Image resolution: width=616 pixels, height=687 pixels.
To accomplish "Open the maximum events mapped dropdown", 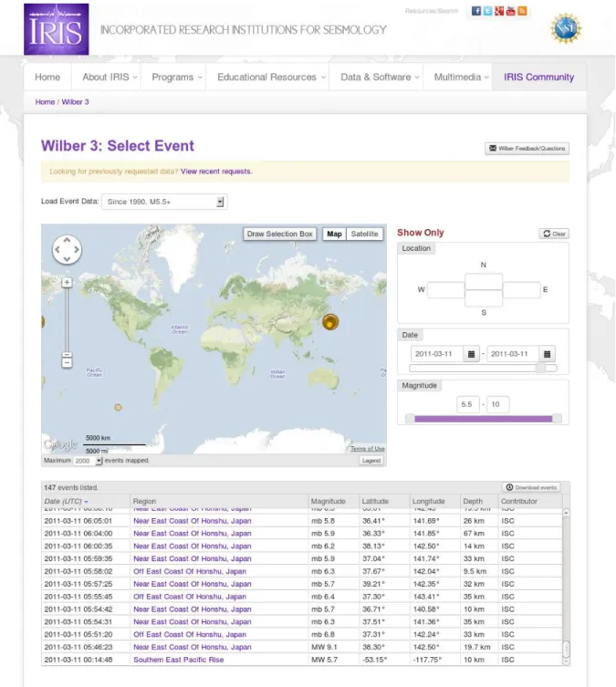I will [88, 461].
